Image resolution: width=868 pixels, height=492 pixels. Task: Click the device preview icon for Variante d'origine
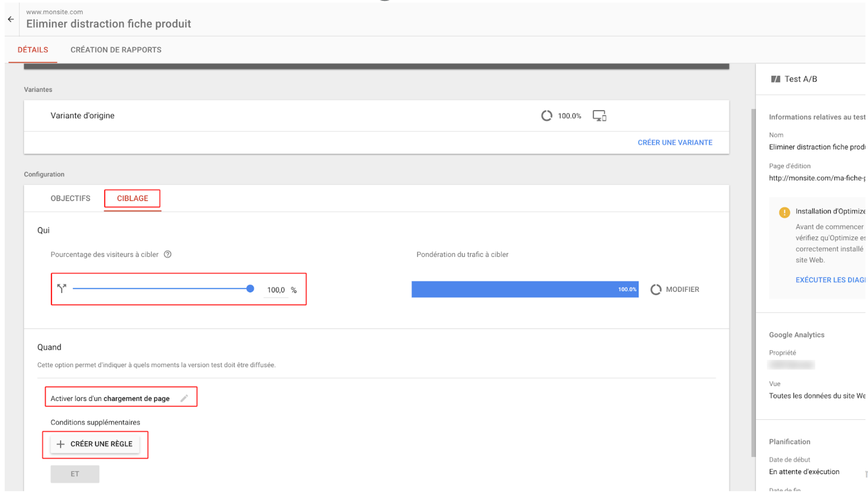point(599,116)
